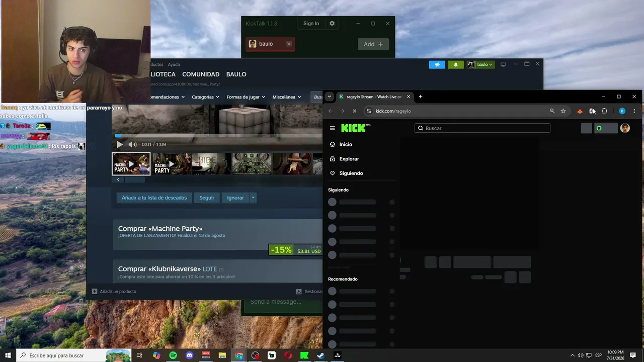Open Steam notifications bell
Image resolution: width=644 pixels, height=362 pixels.
456,64
